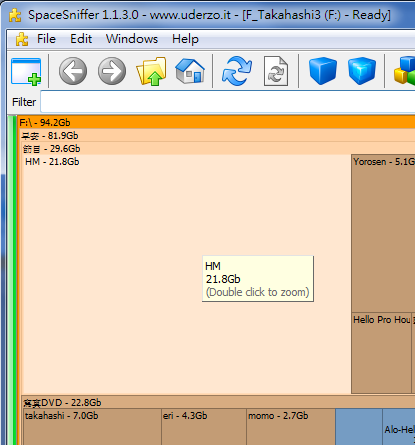Go forward with the right arrow button
The height and width of the screenshot is (445, 415).
(112, 71)
